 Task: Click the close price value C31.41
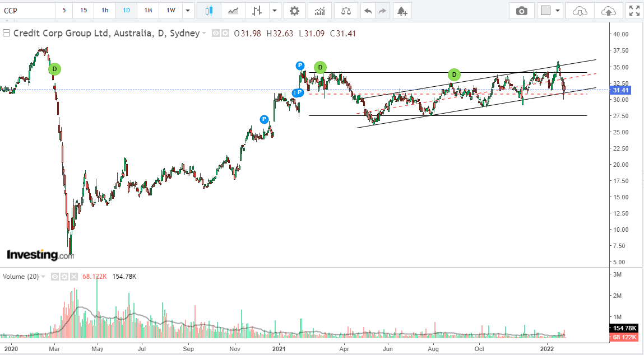point(343,34)
